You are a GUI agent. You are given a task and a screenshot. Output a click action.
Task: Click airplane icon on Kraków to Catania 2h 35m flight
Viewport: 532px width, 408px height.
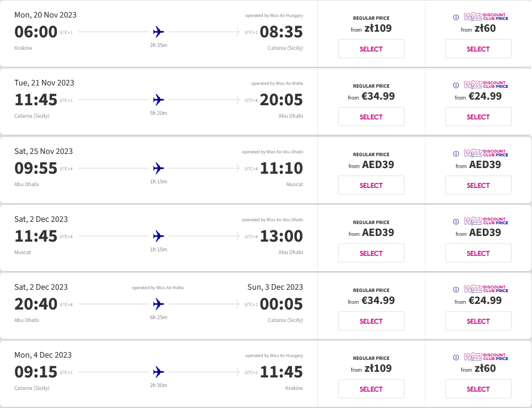coord(159,32)
